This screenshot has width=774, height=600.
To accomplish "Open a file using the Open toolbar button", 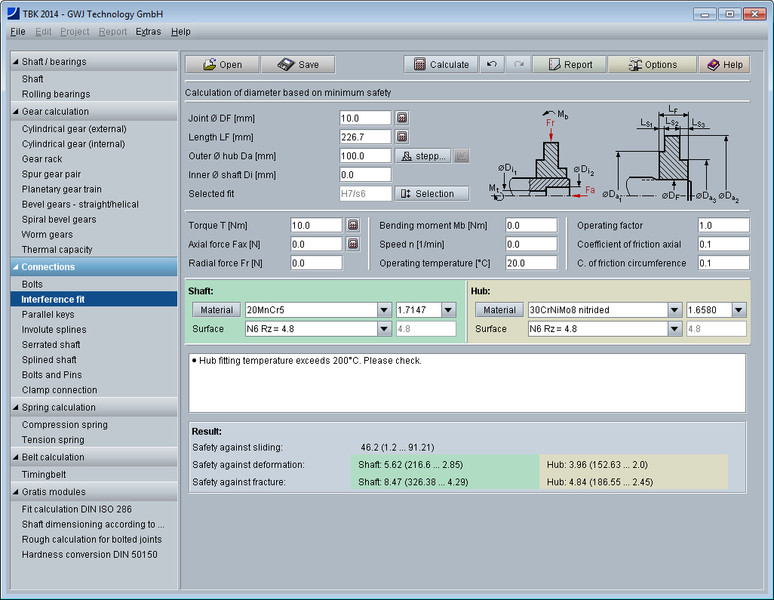I will coord(221,64).
